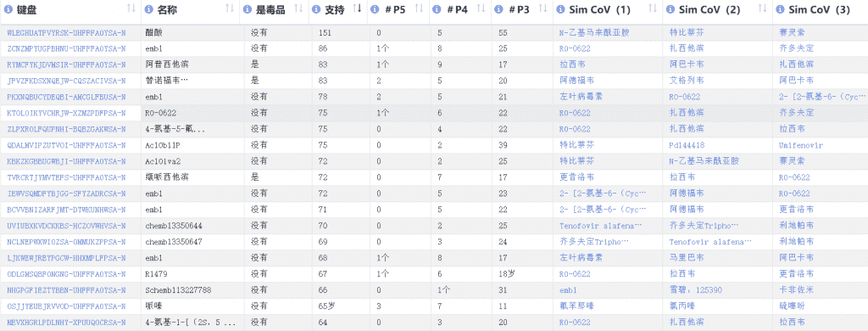Click info icon beside # P4 header

click(437, 9)
